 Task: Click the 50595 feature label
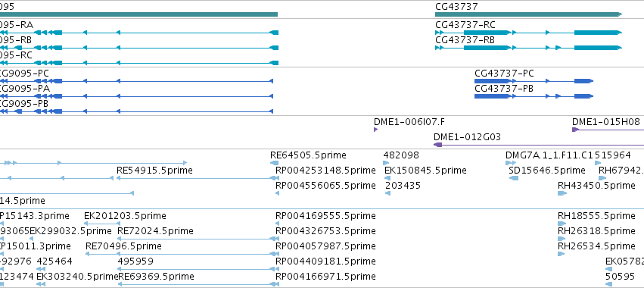[x=620, y=277]
